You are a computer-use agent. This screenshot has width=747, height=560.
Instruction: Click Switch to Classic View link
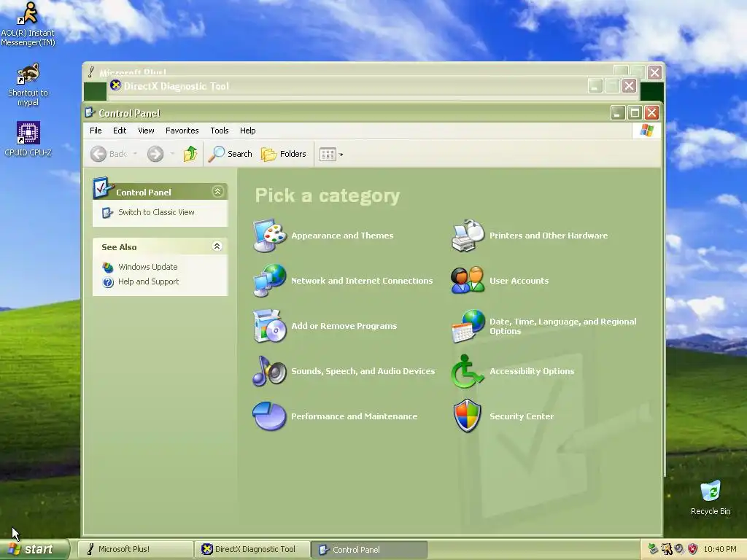(156, 212)
